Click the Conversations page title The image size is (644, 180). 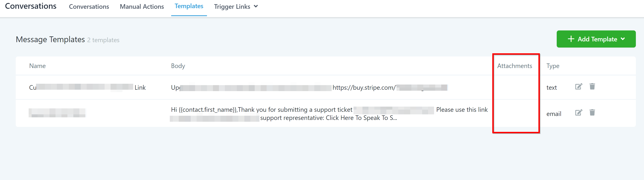click(31, 6)
